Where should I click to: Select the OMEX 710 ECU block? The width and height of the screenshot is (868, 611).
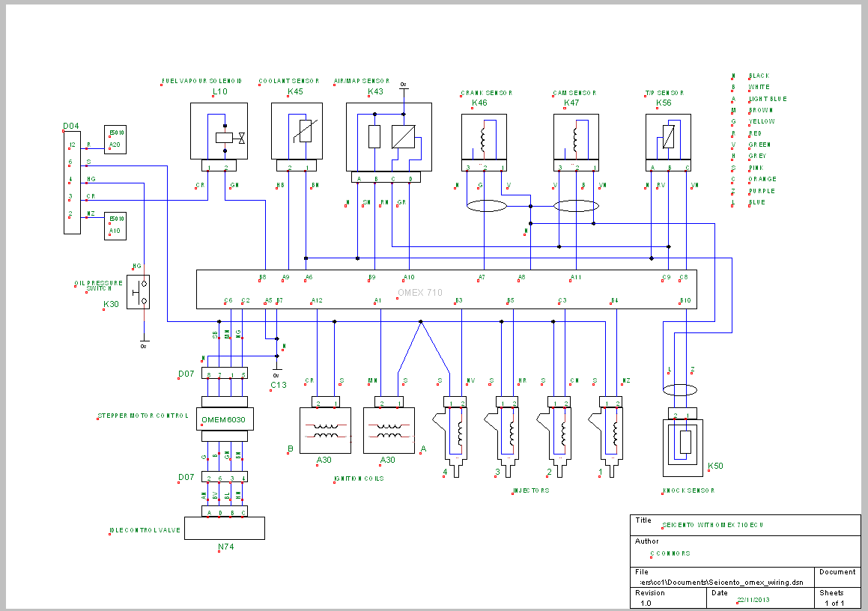coord(446,290)
